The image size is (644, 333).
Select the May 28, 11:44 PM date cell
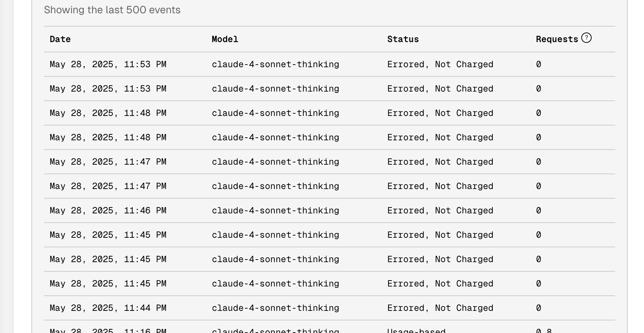[108, 308]
